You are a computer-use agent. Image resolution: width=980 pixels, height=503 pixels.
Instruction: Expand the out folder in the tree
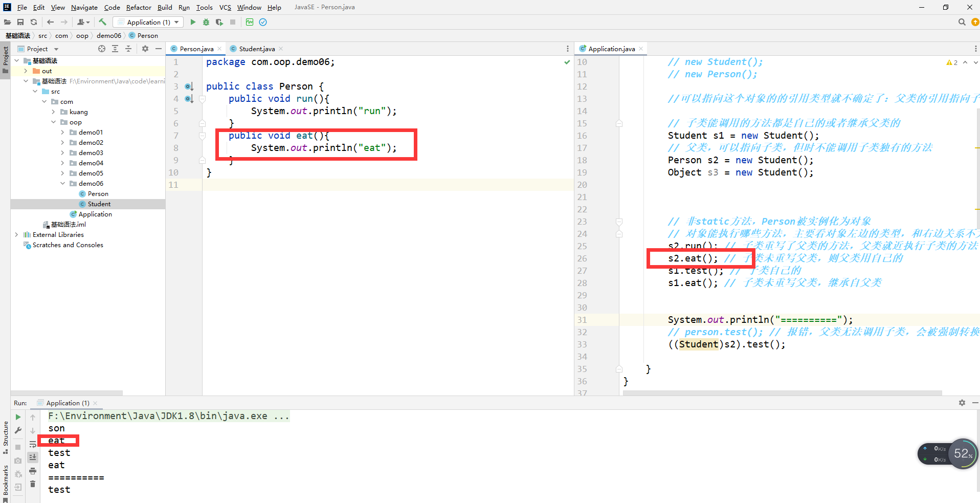point(26,71)
